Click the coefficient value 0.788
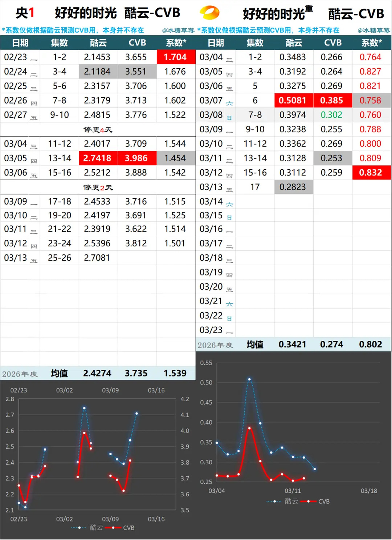This screenshot has height=540, width=392. point(370,129)
